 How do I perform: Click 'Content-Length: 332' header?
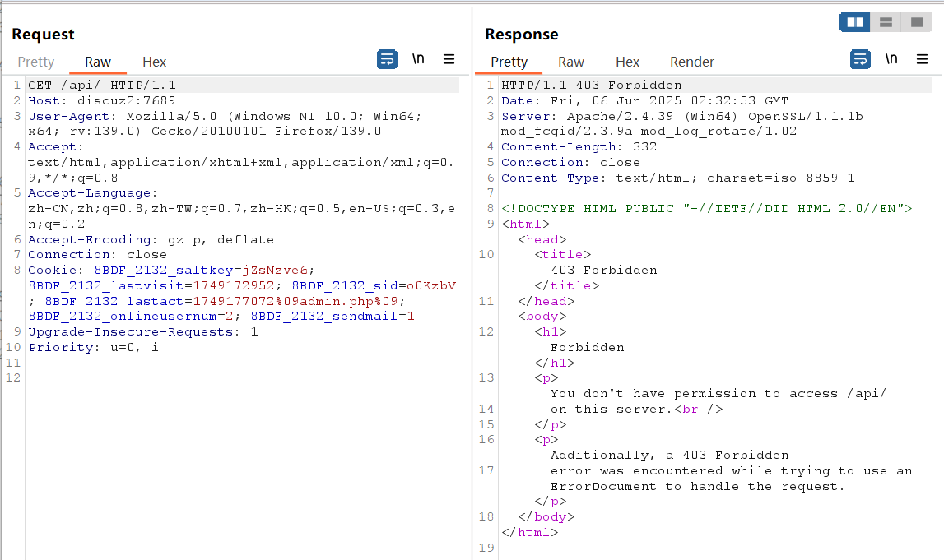pos(579,146)
